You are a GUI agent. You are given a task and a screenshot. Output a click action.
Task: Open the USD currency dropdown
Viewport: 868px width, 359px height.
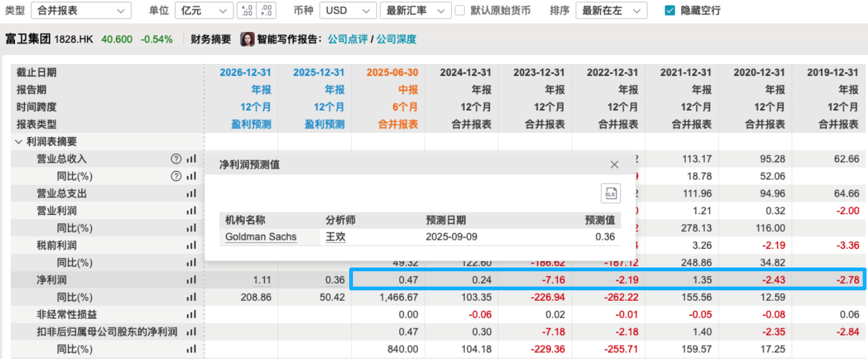pyautogui.click(x=347, y=11)
